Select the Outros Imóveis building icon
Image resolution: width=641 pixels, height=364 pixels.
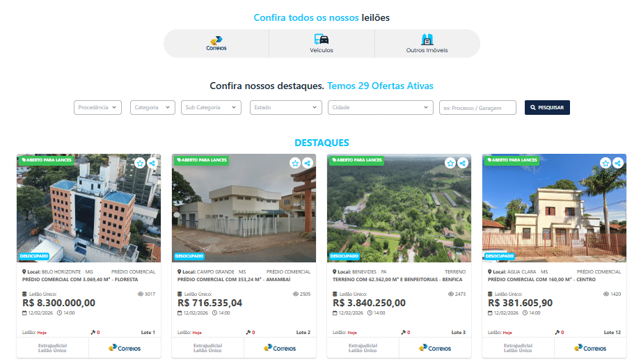point(427,39)
